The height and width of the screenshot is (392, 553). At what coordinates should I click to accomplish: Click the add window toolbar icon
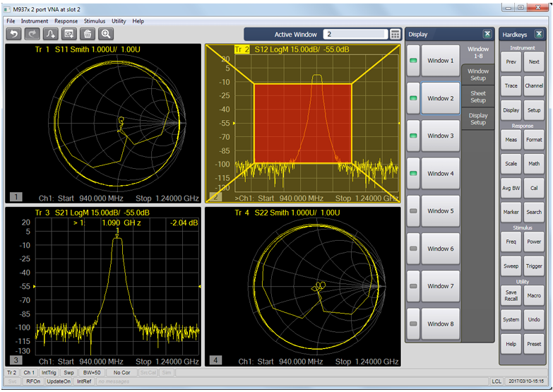[x=69, y=34]
